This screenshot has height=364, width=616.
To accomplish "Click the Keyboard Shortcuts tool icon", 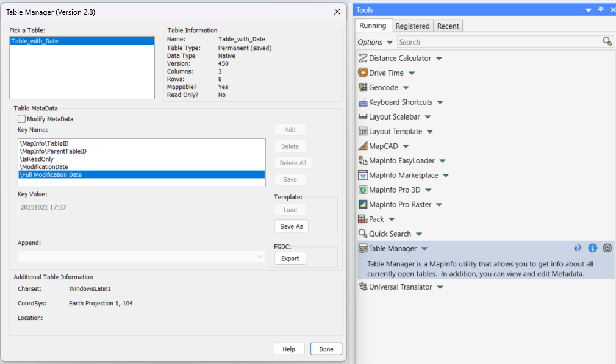I will [363, 102].
